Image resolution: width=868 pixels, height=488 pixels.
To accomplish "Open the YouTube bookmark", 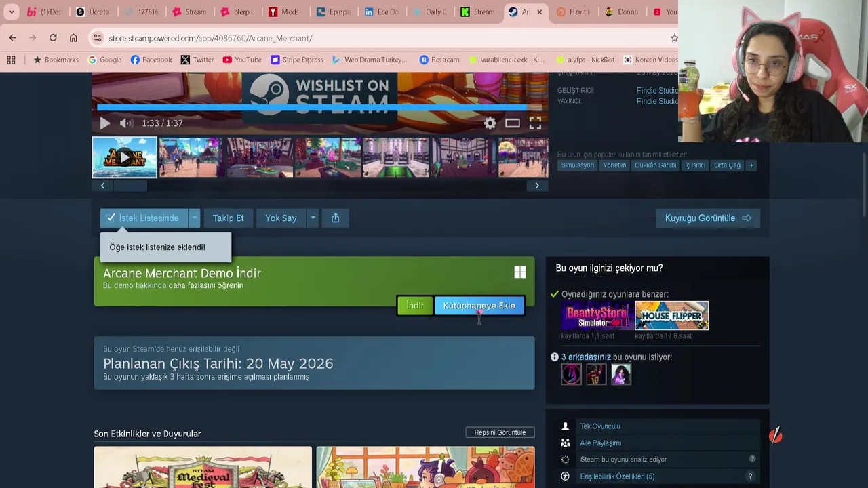I will (x=241, y=60).
